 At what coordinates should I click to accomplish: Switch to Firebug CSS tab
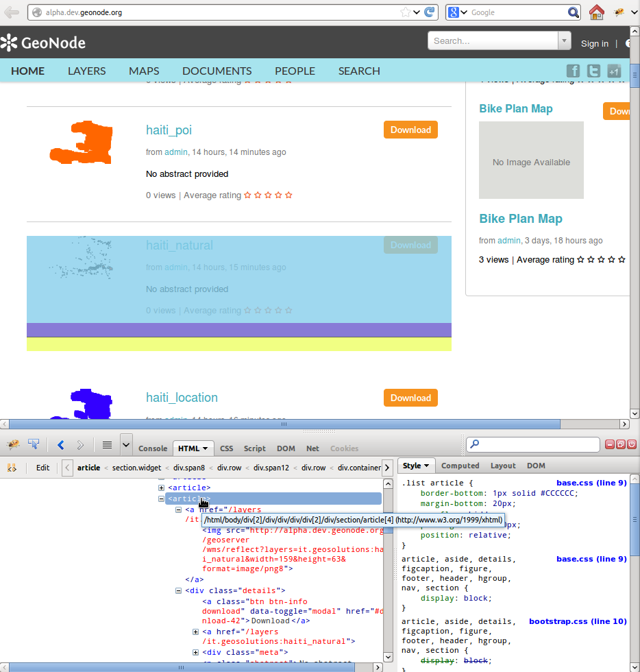[x=226, y=448]
